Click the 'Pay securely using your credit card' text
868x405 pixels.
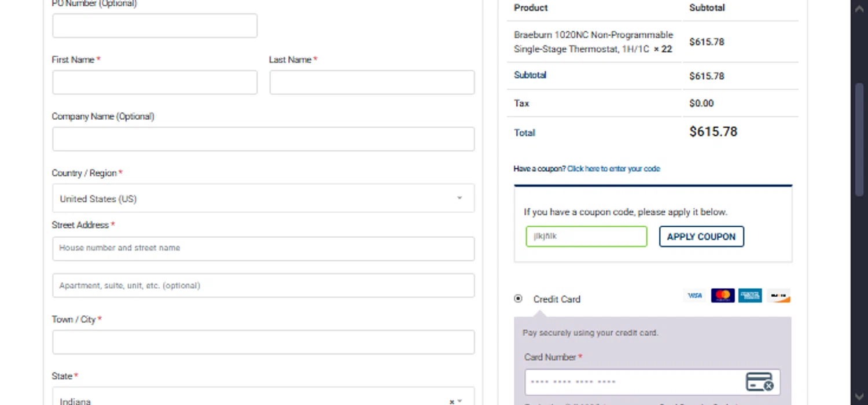point(590,333)
